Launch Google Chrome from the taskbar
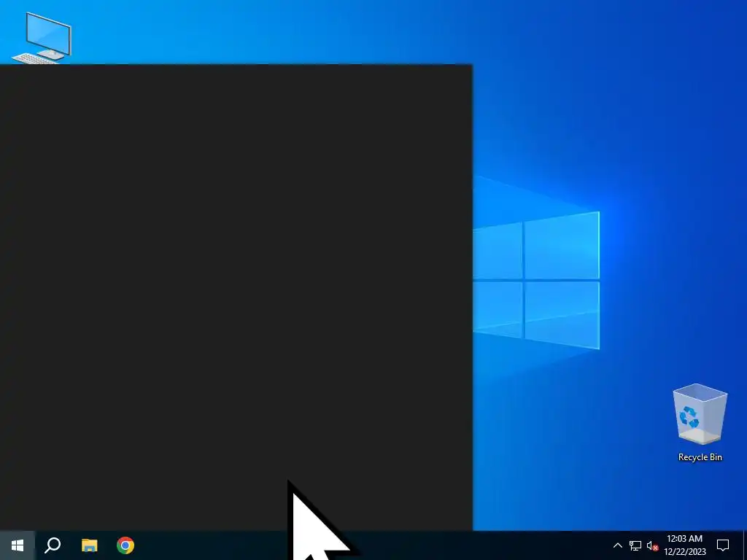Viewport: 747px width, 560px height. [125, 545]
